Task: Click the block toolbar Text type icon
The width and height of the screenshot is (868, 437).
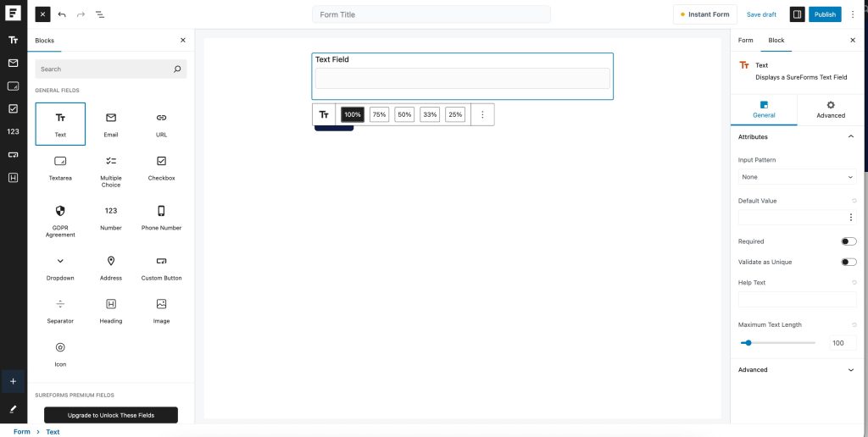Action: [x=324, y=114]
